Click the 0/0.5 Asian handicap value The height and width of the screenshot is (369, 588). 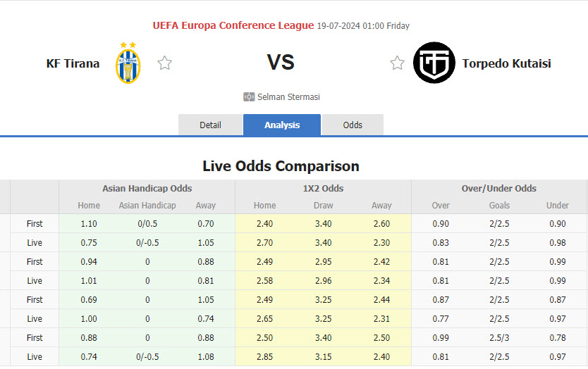point(147,223)
